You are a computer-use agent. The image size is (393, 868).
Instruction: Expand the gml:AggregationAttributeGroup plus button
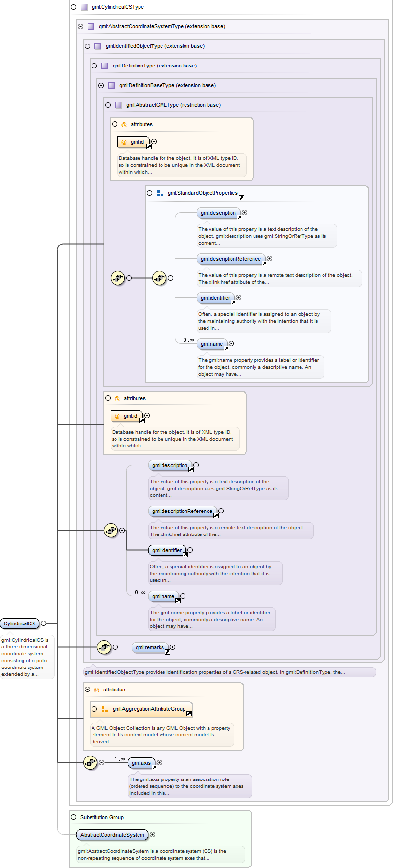tap(94, 709)
